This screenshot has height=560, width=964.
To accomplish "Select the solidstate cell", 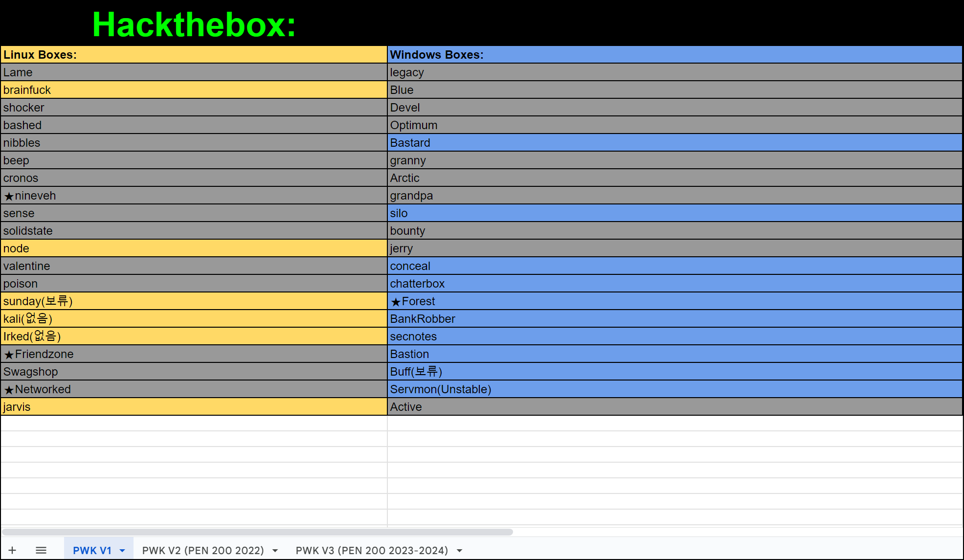I will tap(194, 231).
